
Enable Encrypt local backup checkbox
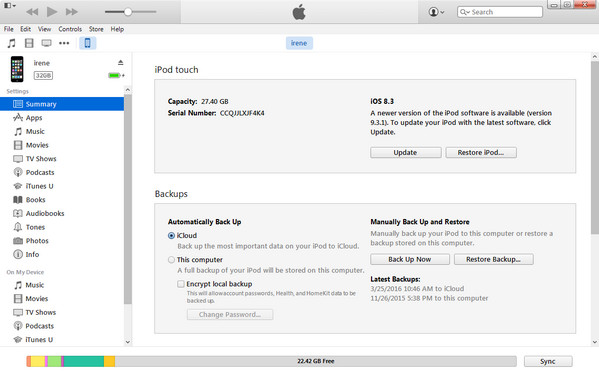click(181, 284)
